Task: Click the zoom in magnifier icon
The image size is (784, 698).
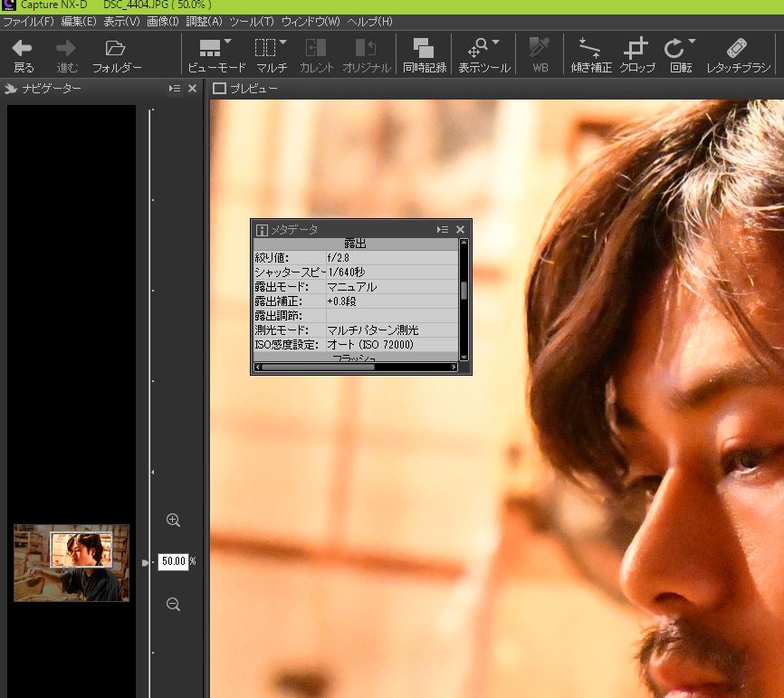Action: pos(174,521)
